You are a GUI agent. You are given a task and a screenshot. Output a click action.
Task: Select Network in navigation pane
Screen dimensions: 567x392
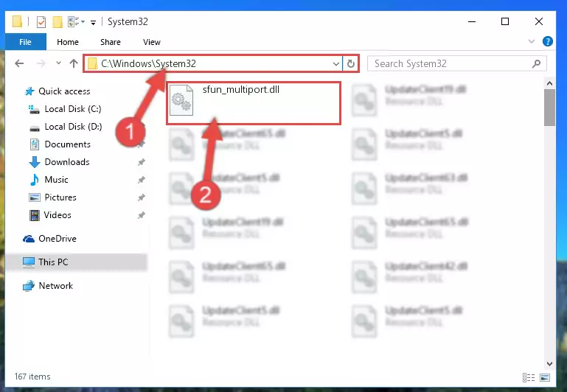pyautogui.click(x=56, y=285)
